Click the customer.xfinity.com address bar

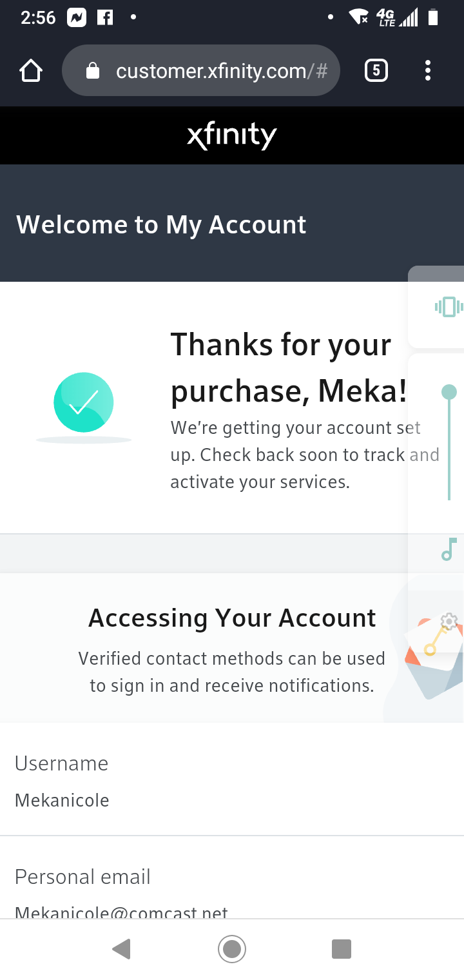click(219, 70)
